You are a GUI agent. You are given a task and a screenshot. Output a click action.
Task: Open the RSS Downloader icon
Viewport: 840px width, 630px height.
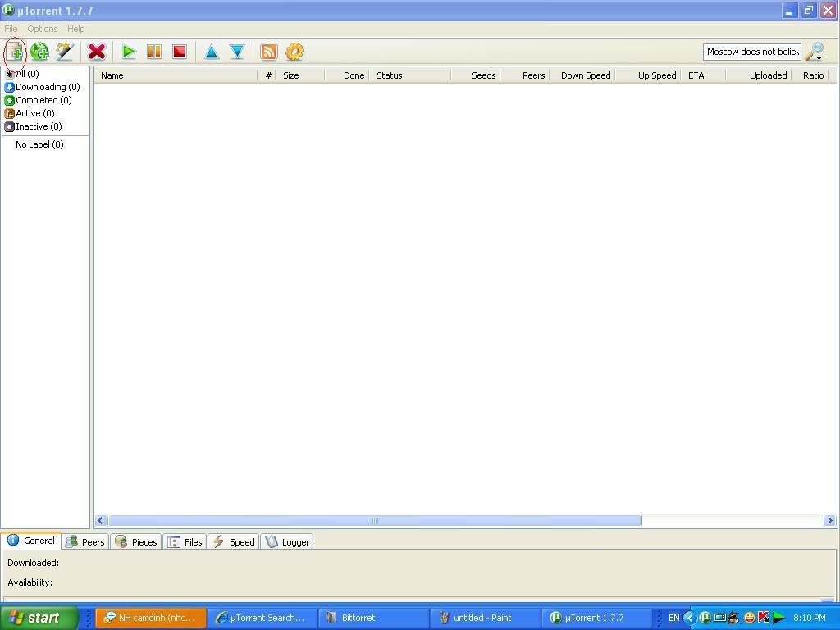[268, 52]
